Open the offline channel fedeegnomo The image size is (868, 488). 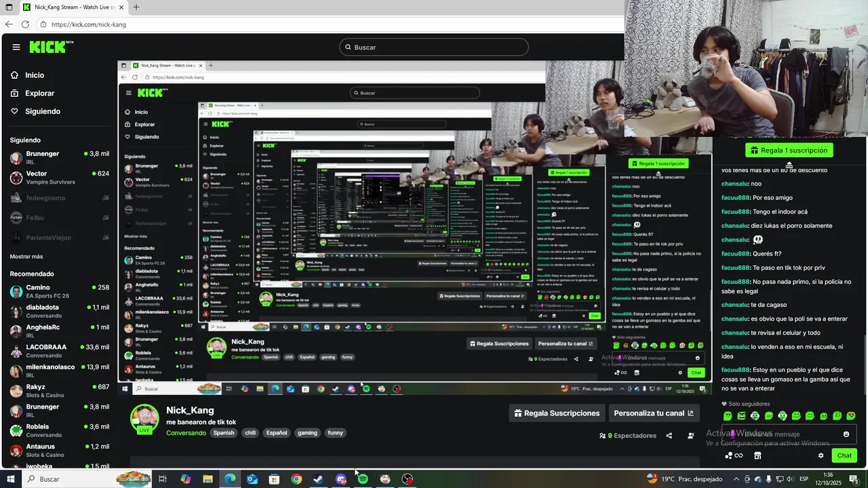(x=60, y=198)
